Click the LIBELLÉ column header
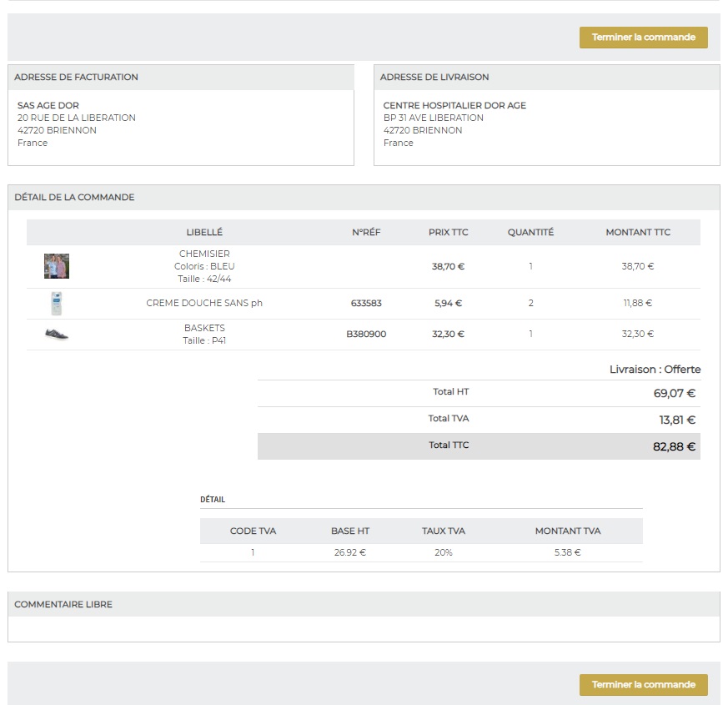 (x=204, y=233)
